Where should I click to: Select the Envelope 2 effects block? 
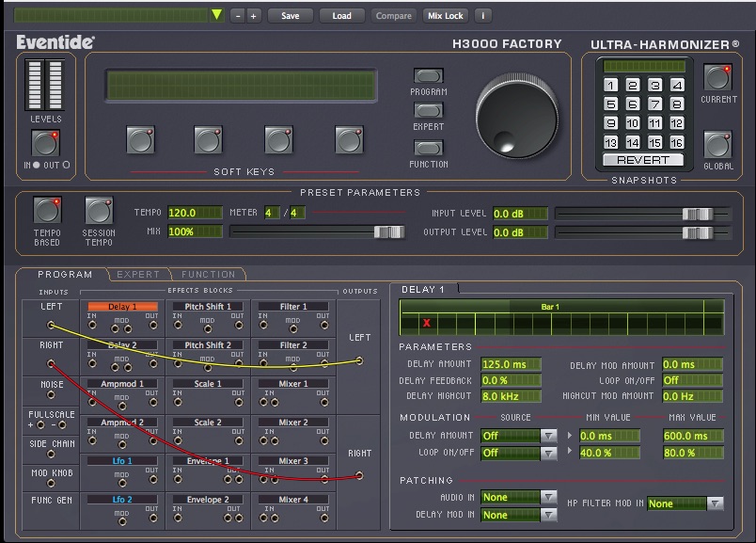pos(208,500)
